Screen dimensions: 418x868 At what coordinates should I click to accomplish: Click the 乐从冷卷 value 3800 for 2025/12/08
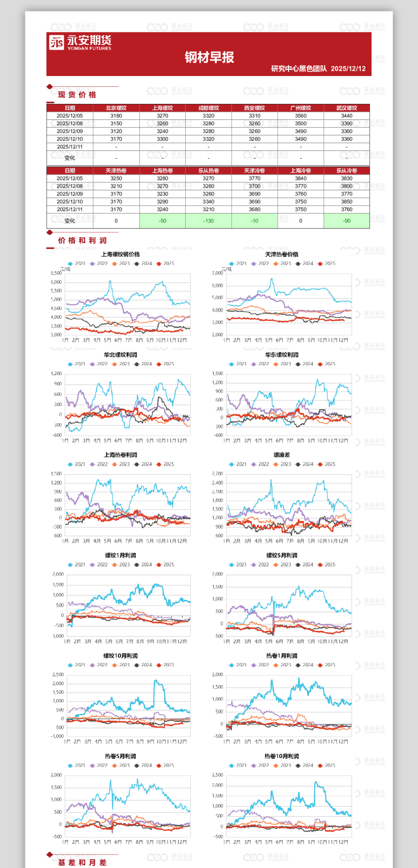347,186
